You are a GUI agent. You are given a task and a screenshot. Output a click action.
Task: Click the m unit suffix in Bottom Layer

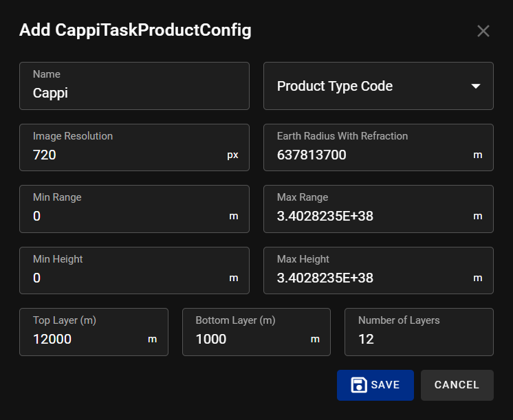315,340
